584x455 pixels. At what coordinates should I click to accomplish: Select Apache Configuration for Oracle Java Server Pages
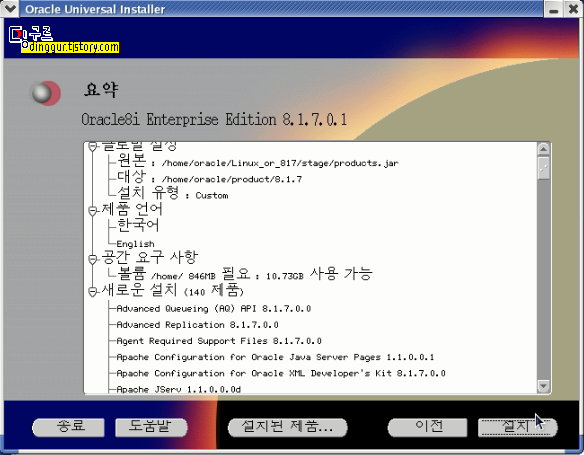pyautogui.click(x=275, y=357)
